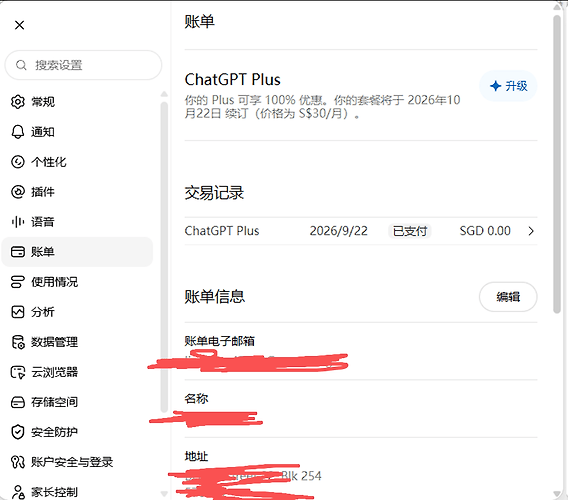Image resolution: width=568 pixels, height=500 pixels.
Task: Click the main panel scroll down arrow
Action: tap(557, 493)
